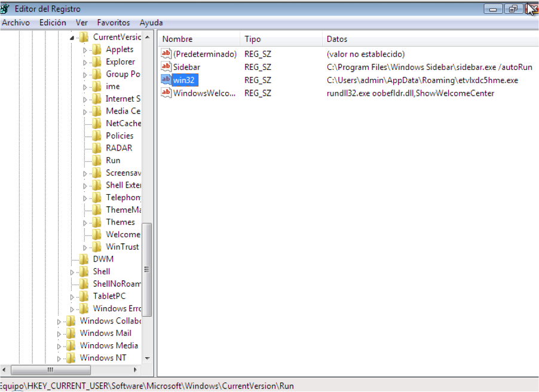Image resolution: width=539 pixels, height=392 pixels.
Task: Expand the Themes key
Action: (x=85, y=223)
